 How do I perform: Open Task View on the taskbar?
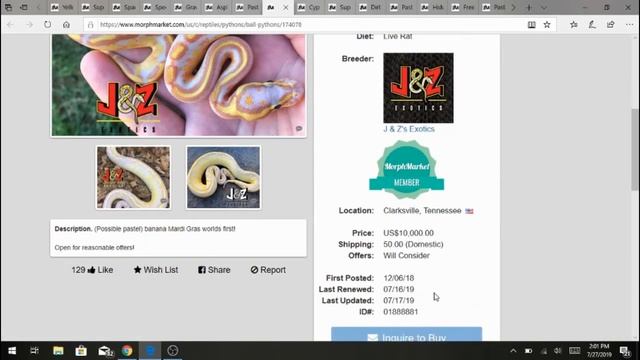click(x=34, y=351)
